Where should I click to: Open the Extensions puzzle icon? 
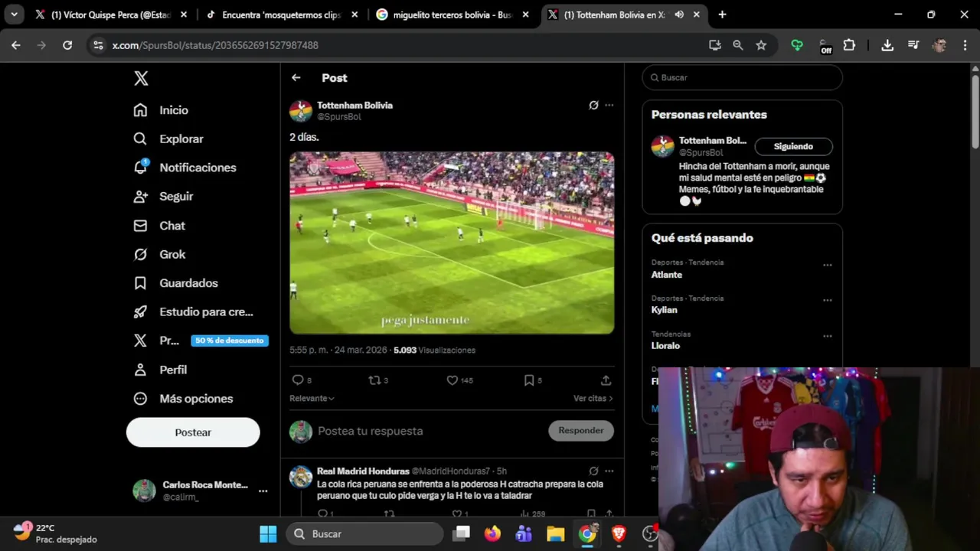pyautogui.click(x=849, y=45)
